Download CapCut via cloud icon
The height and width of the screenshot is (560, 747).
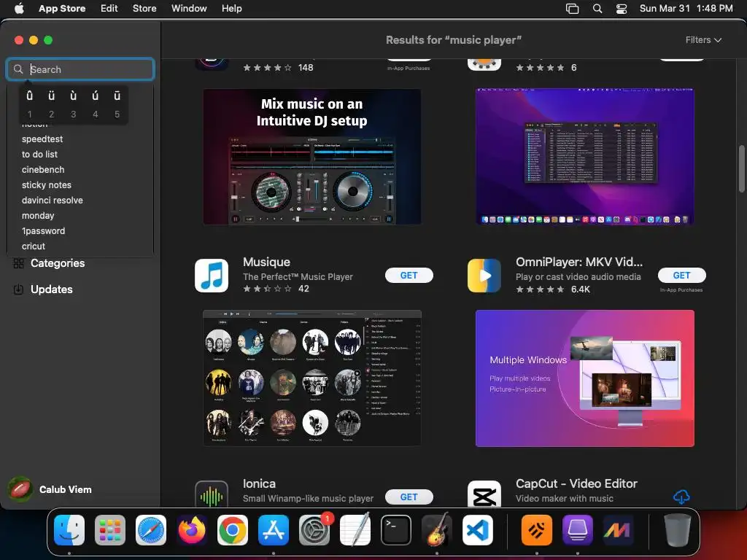click(681, 497)
